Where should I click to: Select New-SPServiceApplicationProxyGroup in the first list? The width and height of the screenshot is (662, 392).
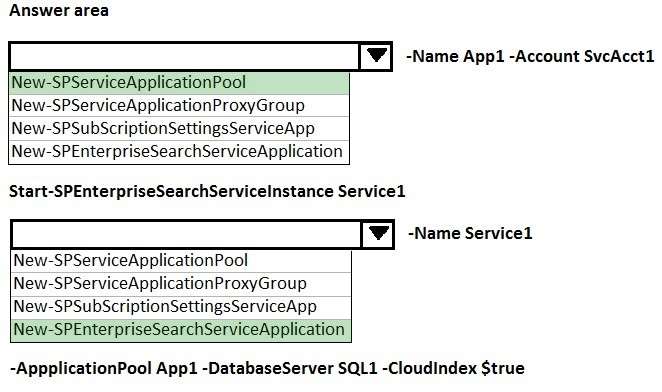pos(179,106)
